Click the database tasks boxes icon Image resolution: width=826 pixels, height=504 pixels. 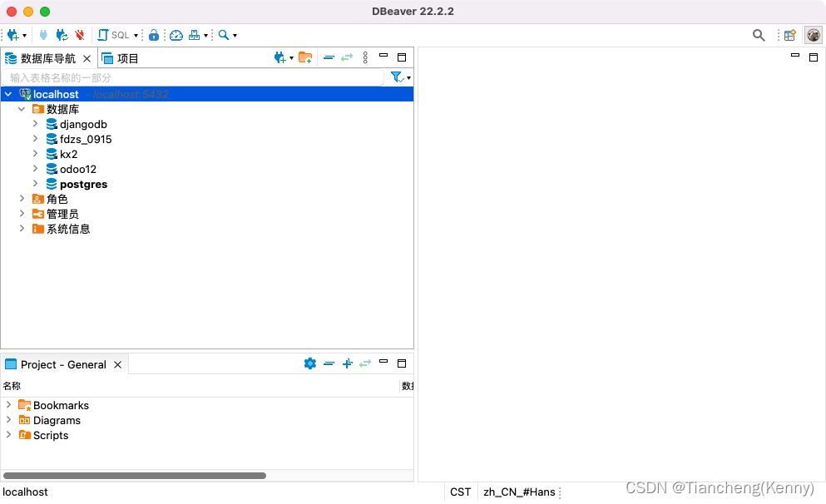coord(194,35)
